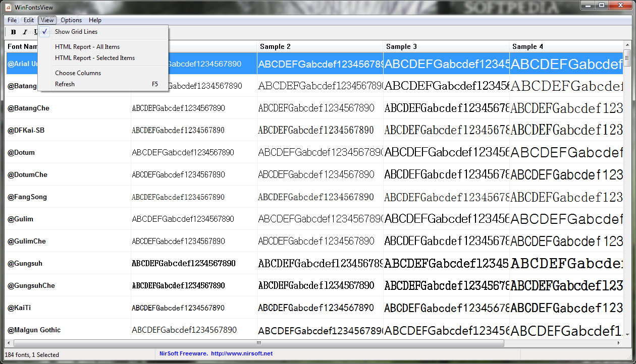The width and height of the screenshot is (636, 364).
Task: Open the Options menu
Action: 71,20
